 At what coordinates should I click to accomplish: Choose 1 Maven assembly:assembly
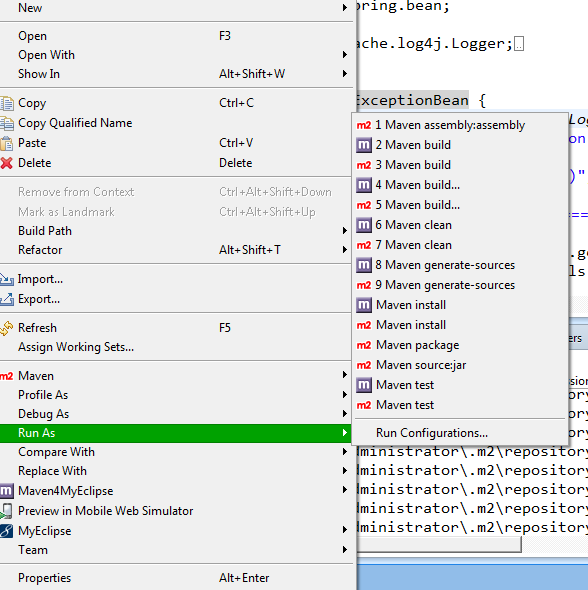460,125
